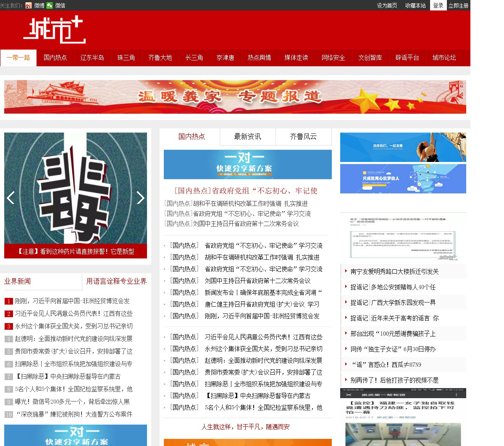
Task: Open ranked item 刚刚，习近平向首届中国-非洲经贸博览会发
Action: click(72, 301)
